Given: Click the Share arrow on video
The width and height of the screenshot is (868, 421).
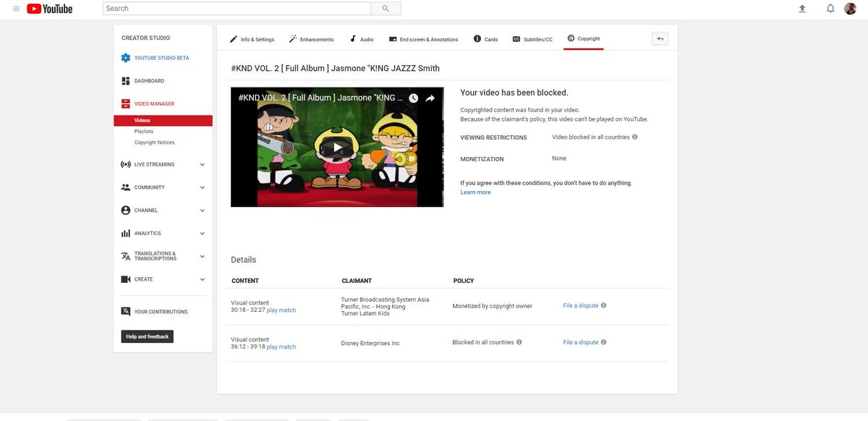Looking at the screenshot, I should pyautogui.click(x=430, y=98).
